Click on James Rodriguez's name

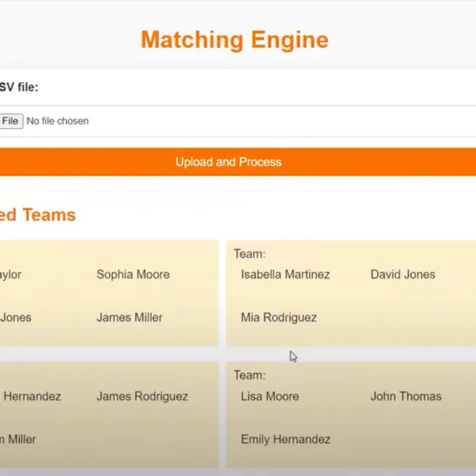(x=142, y=397)
